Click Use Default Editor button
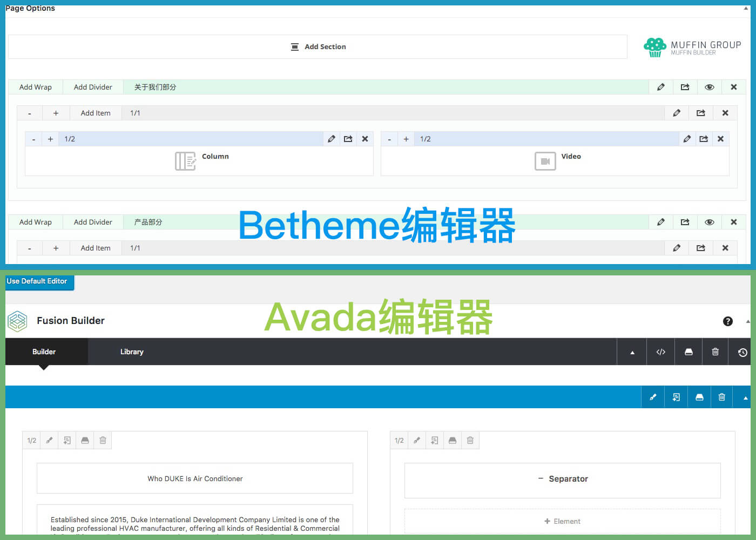This screenshot has height=540, width=756. (x=37, y=281)
